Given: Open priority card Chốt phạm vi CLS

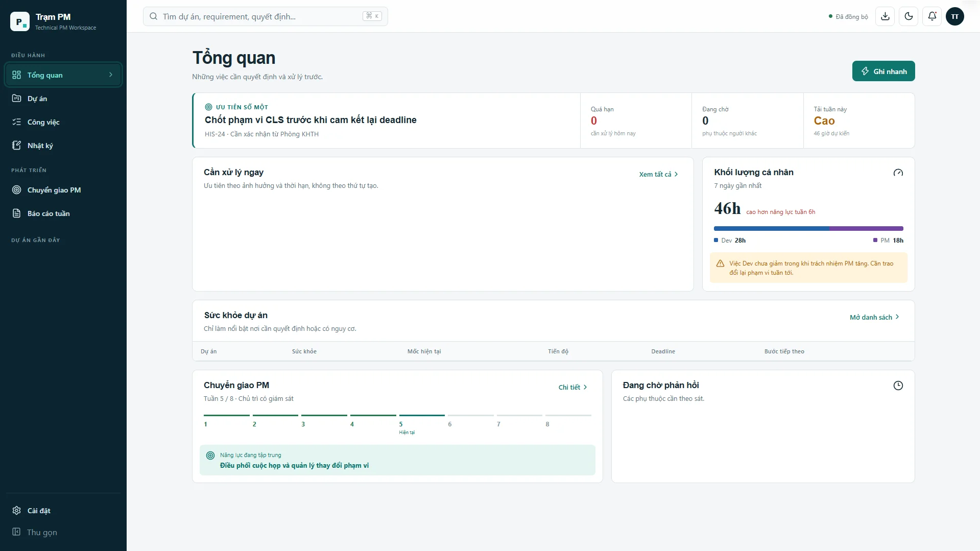Looking at the screenshot, I should click(x=387, y=121).
